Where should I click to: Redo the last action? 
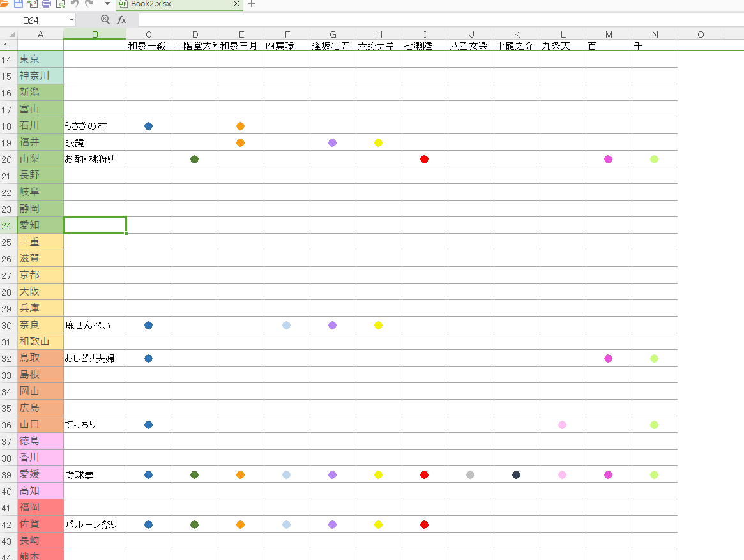89,4
